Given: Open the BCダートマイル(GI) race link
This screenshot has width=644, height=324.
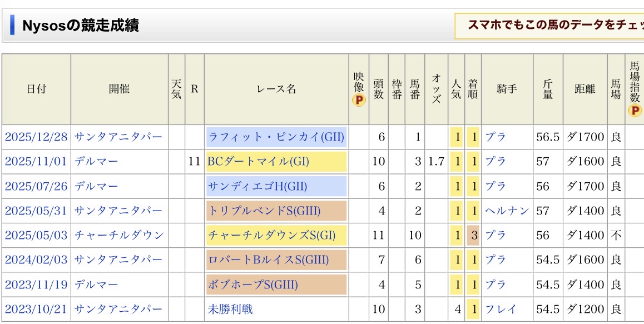Looking at the screenshot, I should [258, 162].
